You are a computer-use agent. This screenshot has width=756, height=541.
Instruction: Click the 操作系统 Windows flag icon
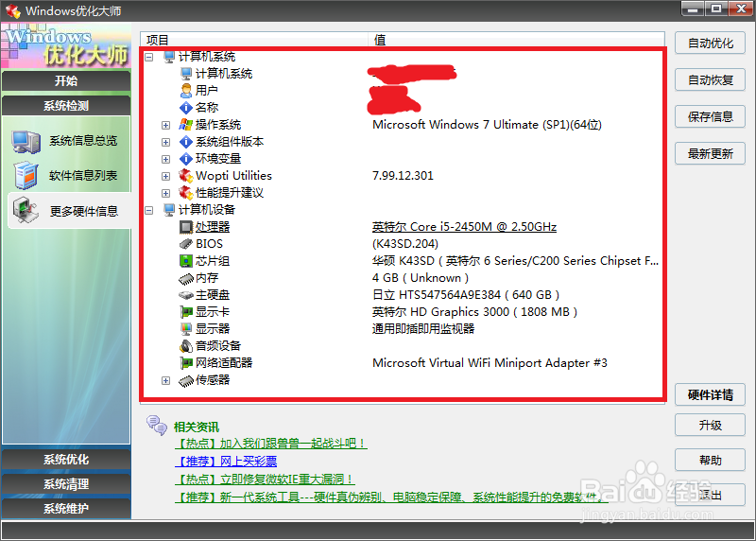(186, 125)
